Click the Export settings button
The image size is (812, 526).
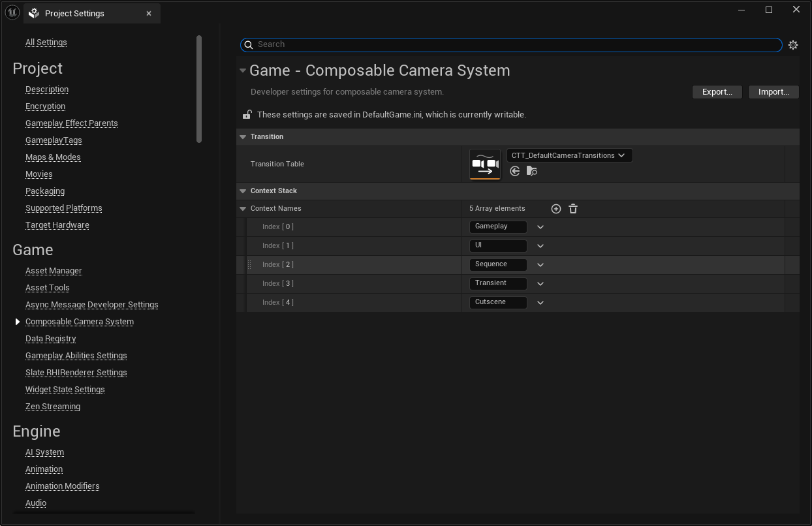(717, 92)
